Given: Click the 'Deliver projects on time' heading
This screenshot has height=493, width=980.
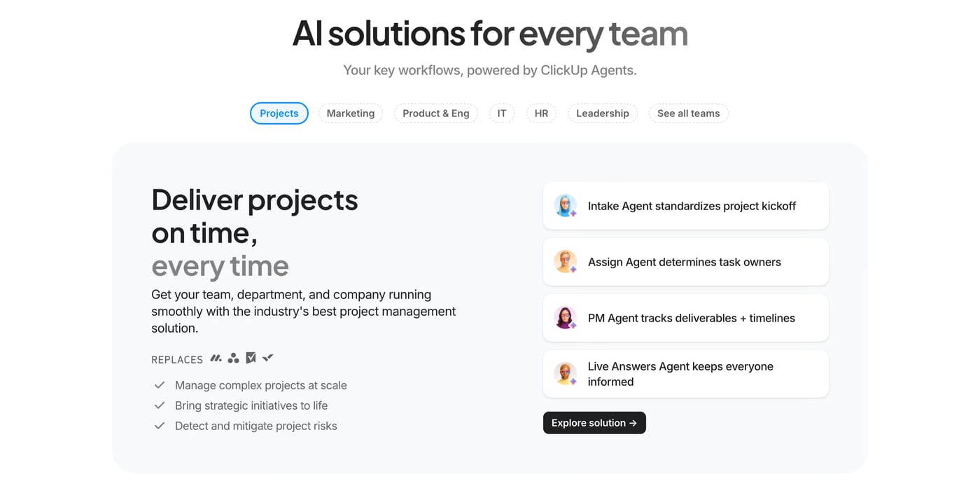Looking at the screenshot, I should [x=255, y=232].
